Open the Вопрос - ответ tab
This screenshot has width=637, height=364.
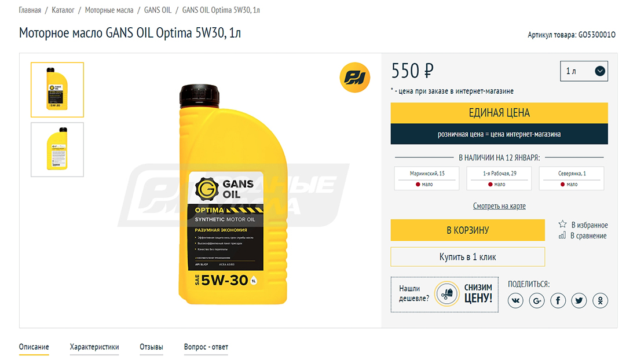coord(206,347)
